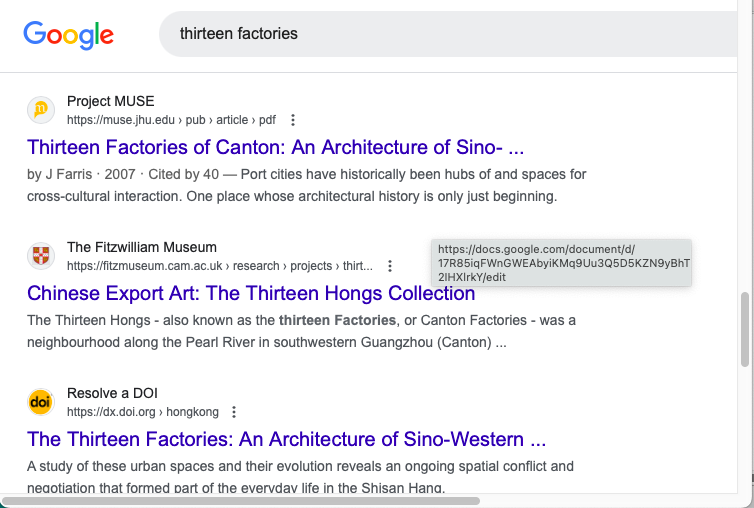
Task: Open the three-dot menu beside Fitzwilliam Museum result
Action: tap(390, 266)
